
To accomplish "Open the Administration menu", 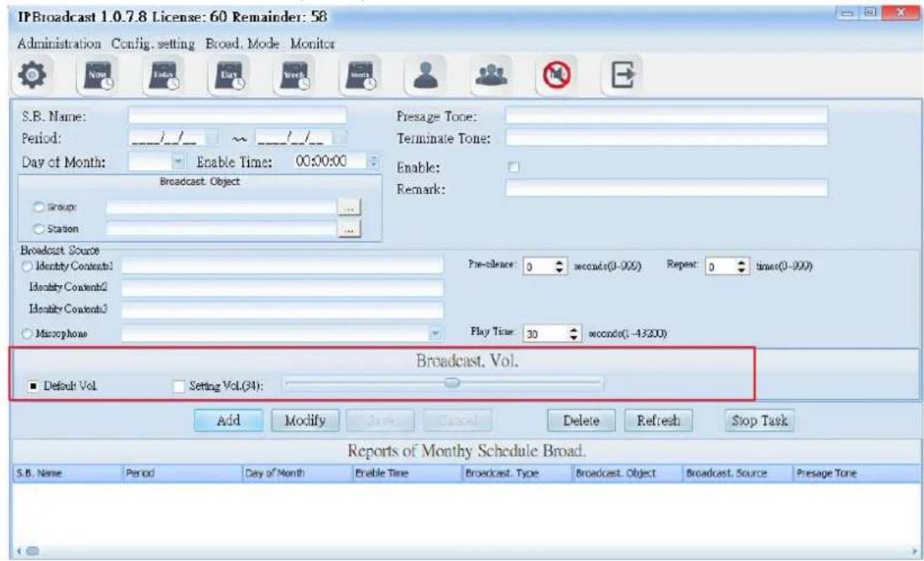I will point(59,44).
